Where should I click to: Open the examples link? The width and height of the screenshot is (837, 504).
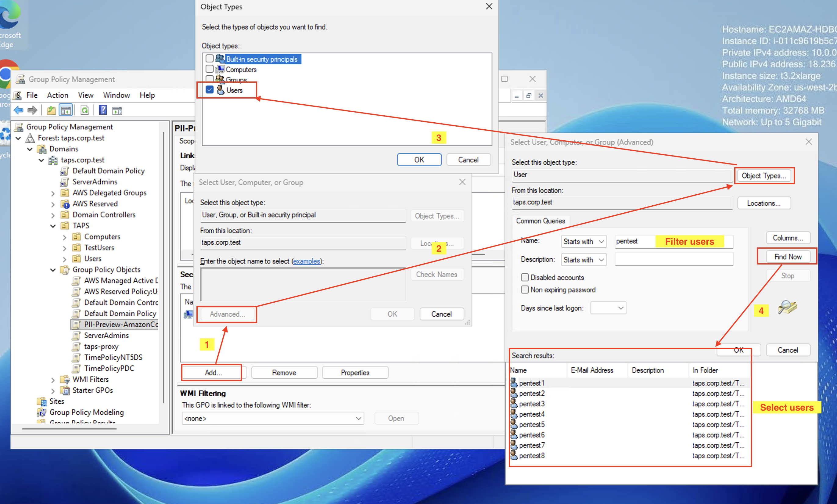307,261
